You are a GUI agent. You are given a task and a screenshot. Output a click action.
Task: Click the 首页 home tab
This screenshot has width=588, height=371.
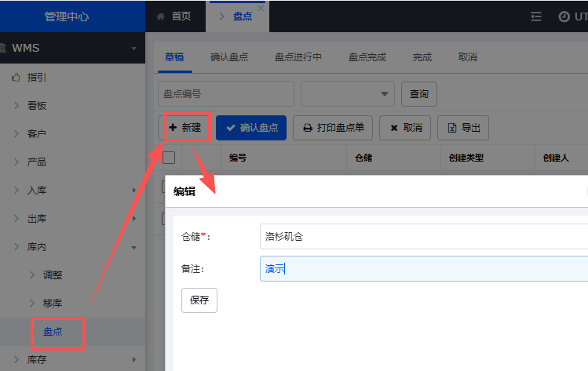pyautogui.click(x=173, y=16)
